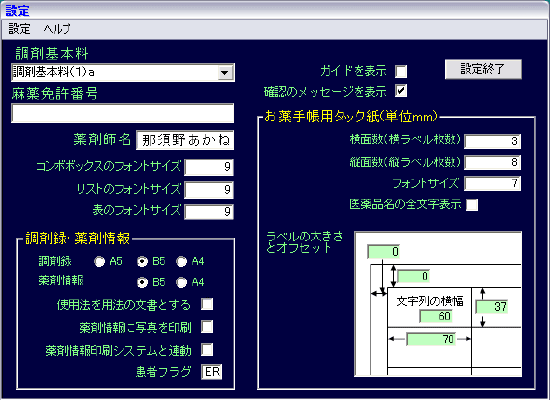Click the 横面数 field showing 3
This screenshot has width=550, height=400.
click(x=492, y=141)
